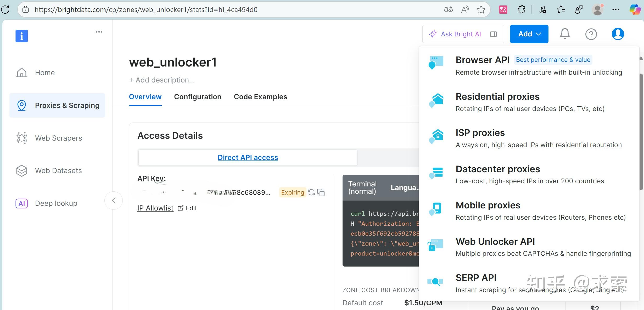644x310 pixels.
Task: Open the Code Examples tab
Action: click(x=260, y=97)
